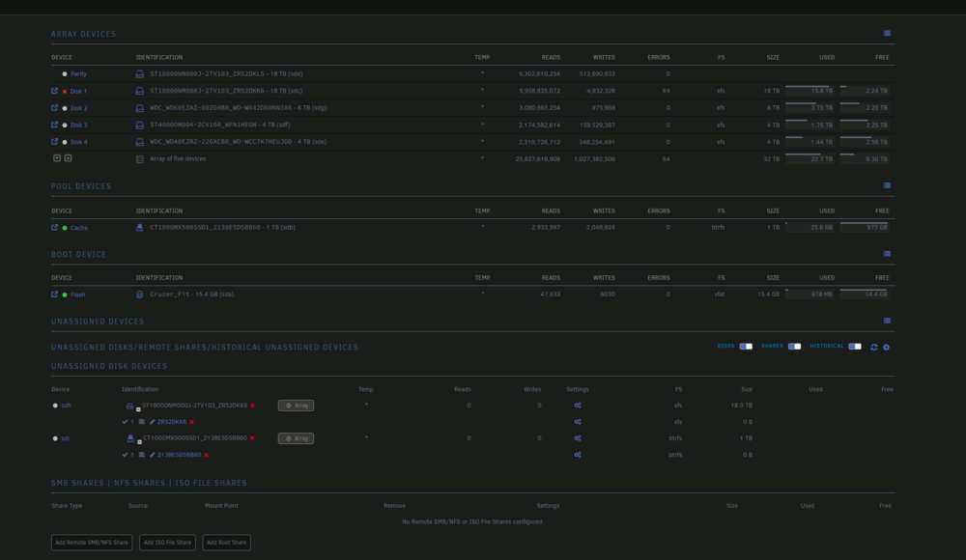Spin down all array disks icon
Image resolution: width=966 pixels, height=560 pixels.
pyautogui.click(x=57, y=158)
